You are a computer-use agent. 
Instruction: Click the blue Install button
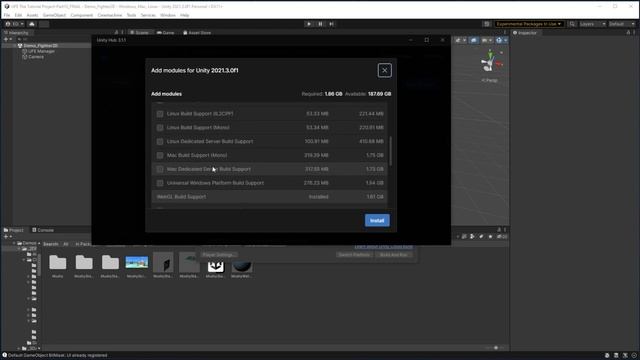(x=377, y=220)
